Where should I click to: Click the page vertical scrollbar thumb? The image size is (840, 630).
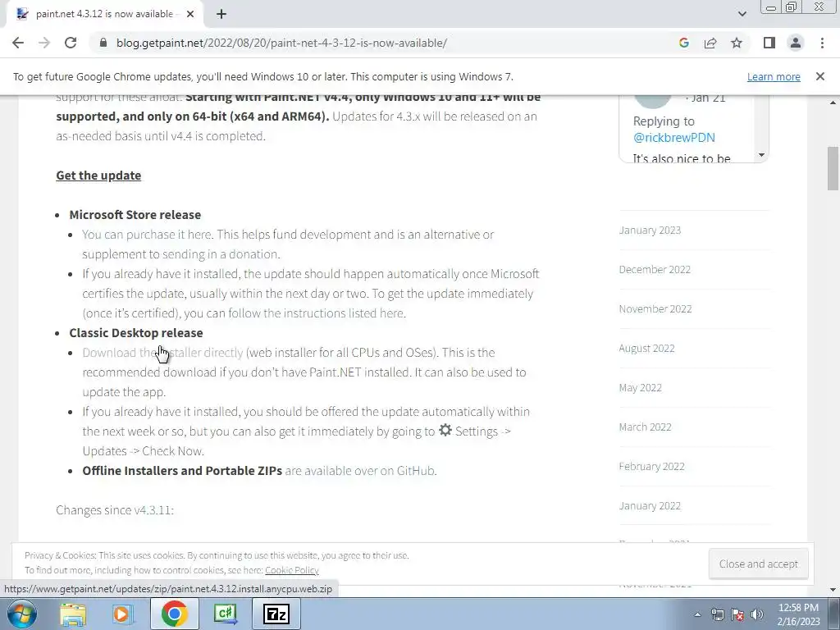pos(833,169)
